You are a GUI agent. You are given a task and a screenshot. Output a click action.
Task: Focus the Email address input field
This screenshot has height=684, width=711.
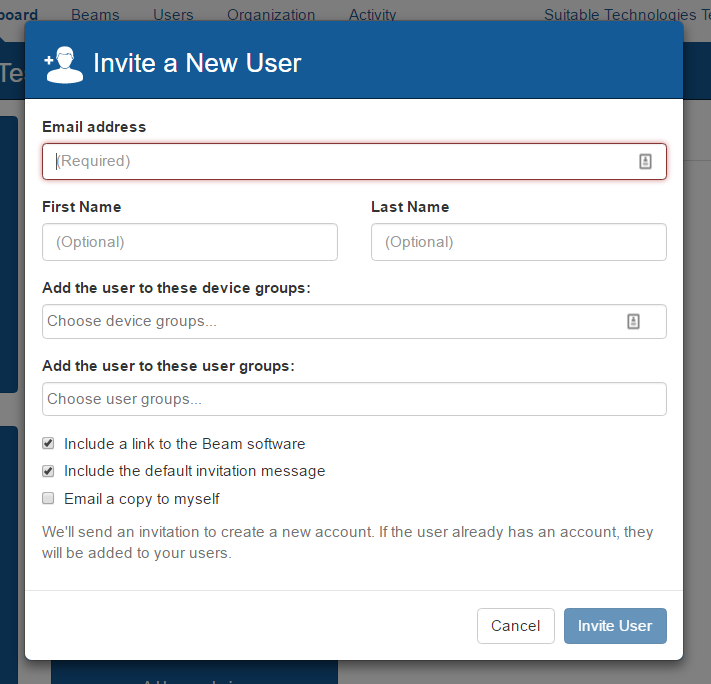340,161
